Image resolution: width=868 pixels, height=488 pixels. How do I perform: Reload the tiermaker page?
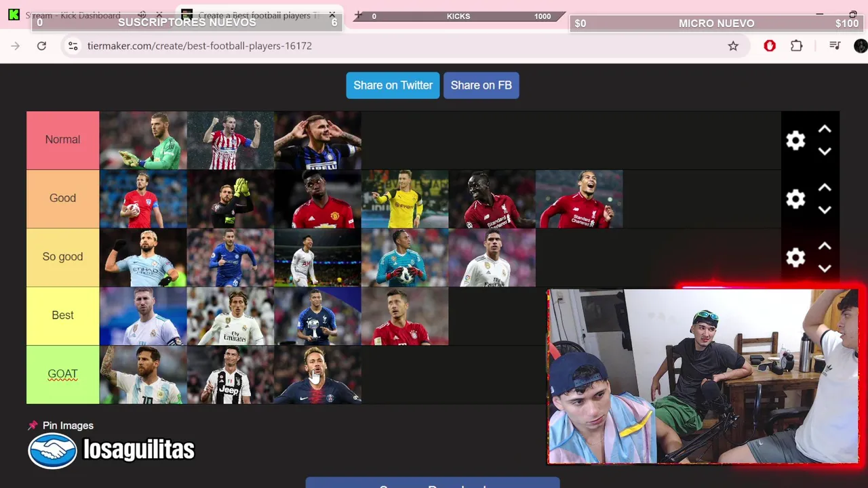(x=41, y=45)
